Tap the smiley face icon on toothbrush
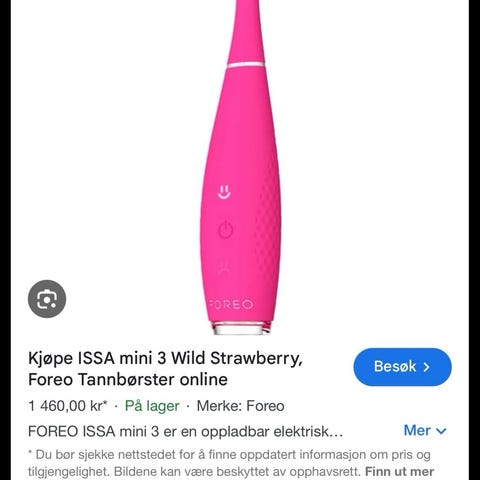Image resolution: width=480 pixels, height=480 pixels. pos(224,192)
